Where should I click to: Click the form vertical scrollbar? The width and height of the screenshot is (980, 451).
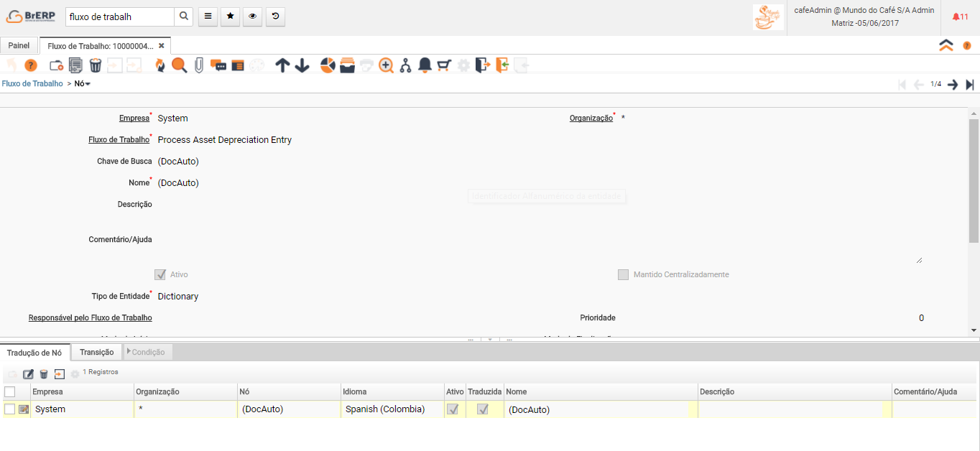click(974, 181)
